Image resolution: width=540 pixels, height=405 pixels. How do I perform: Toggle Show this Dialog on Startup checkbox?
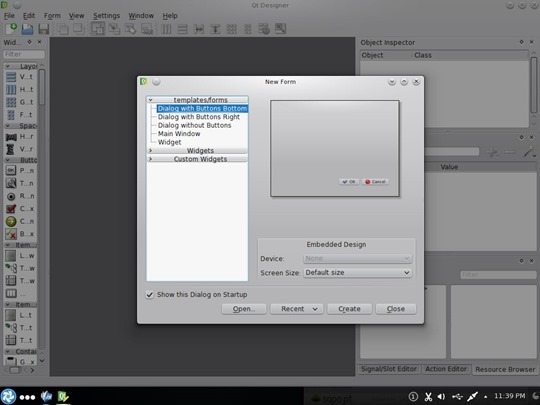coord(149,294)
